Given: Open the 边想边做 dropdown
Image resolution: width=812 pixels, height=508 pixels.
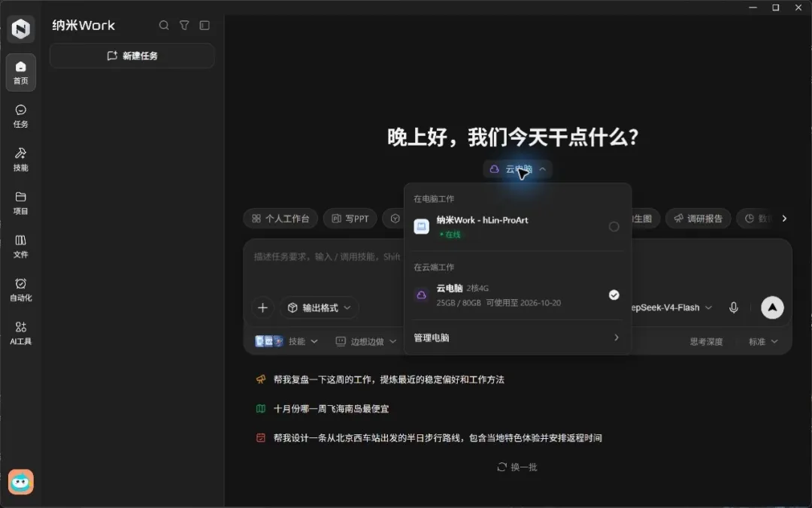Looking at the screenshot, I should tap(366, 341).
